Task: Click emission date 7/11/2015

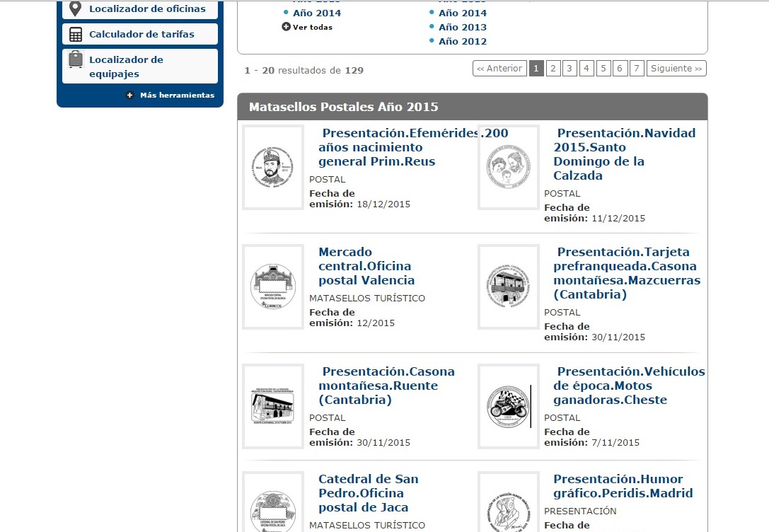Action: point(615,443)
